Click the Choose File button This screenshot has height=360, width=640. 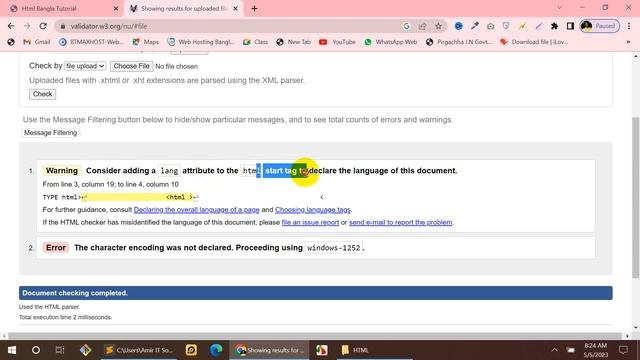(131, 66)
